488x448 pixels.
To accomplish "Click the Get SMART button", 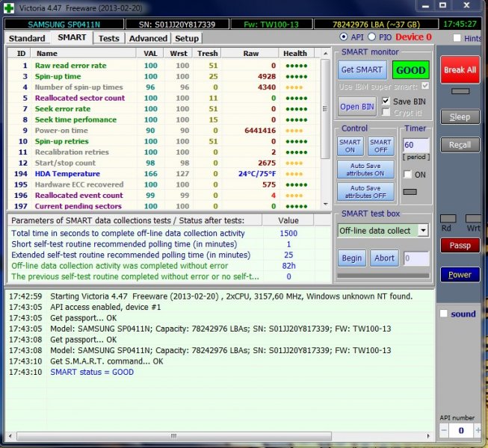I will 361,69.
